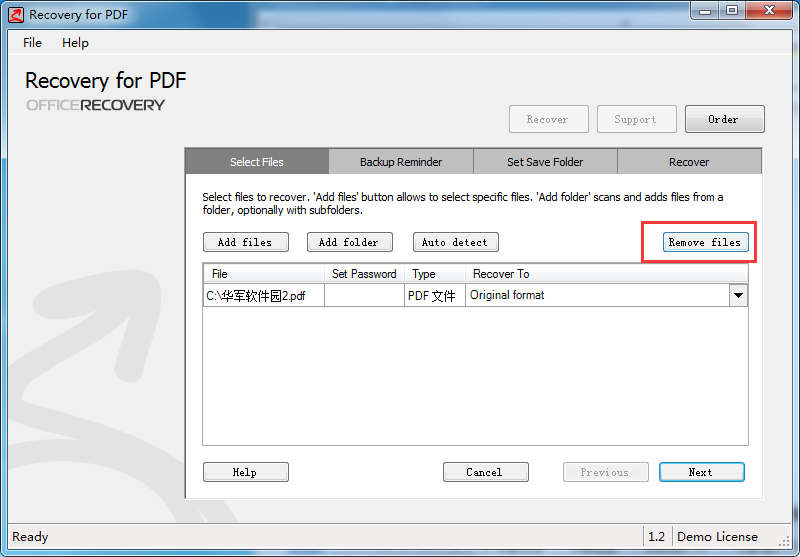Click the Support button

tap(637, 119)
